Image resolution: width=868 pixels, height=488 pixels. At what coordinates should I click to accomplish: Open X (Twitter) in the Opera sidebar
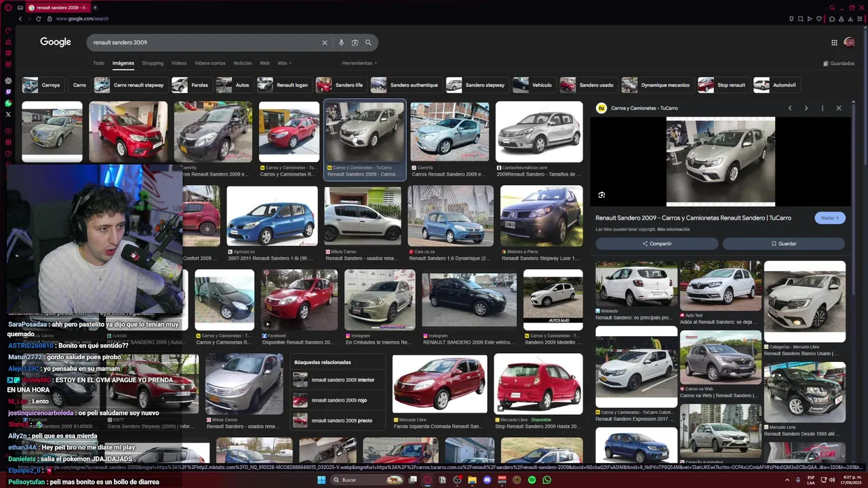point(8,114)
